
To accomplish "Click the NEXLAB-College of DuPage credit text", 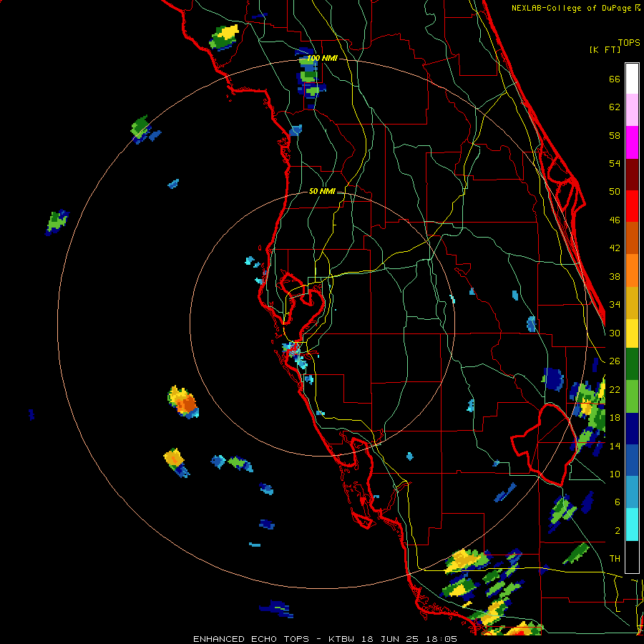I will 575,8.
